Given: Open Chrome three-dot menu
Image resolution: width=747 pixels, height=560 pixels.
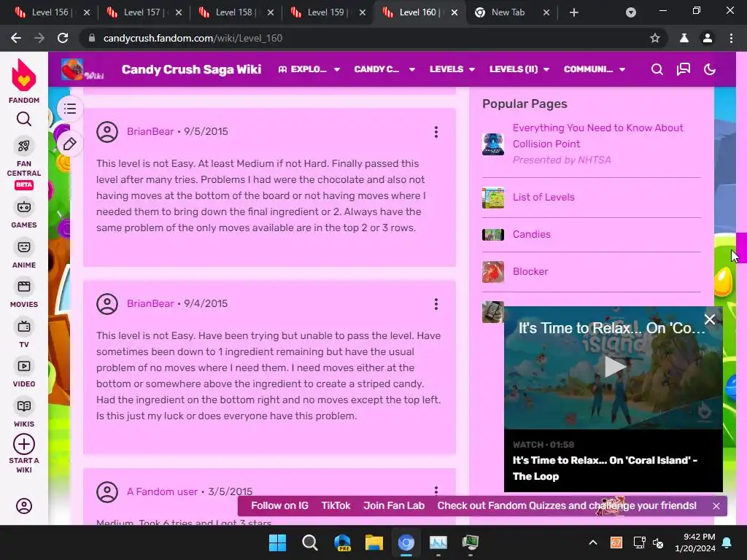Looking at the screenshot, I should point(731,38).
